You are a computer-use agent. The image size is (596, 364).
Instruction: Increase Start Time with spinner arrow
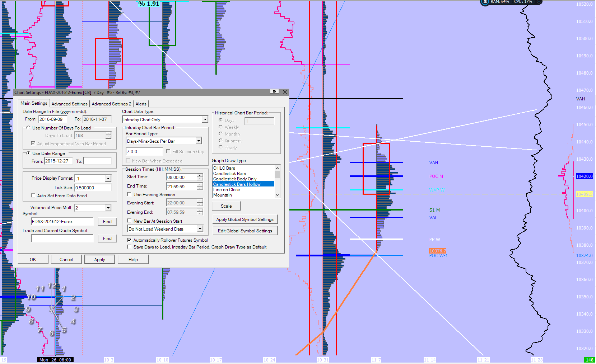point(200,175)
